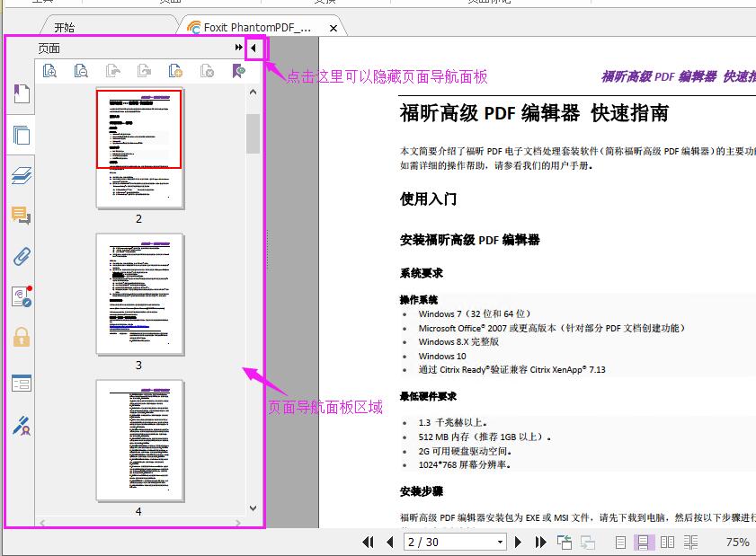This screenshot has width=756, height=556.
Task: Go to the next page
Action: point(519,542)
